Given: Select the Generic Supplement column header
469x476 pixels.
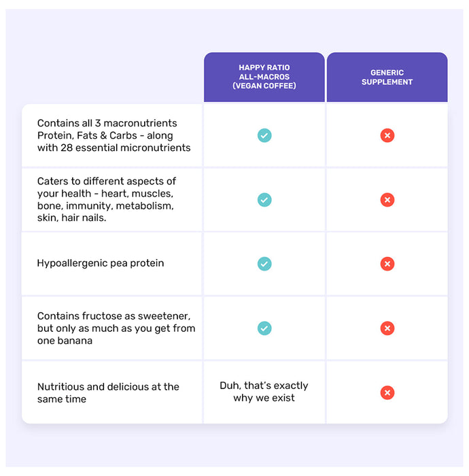Looking at the screenshot, I should pos(387,77).
